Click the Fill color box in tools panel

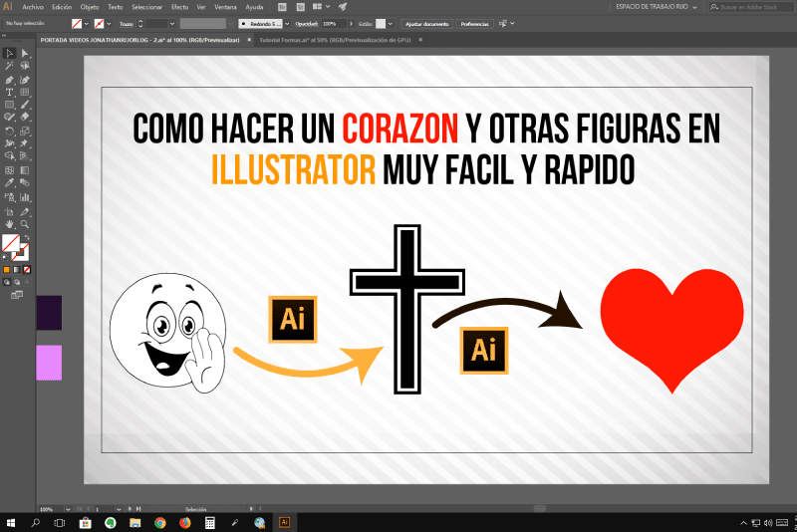(x=11, y=243)
